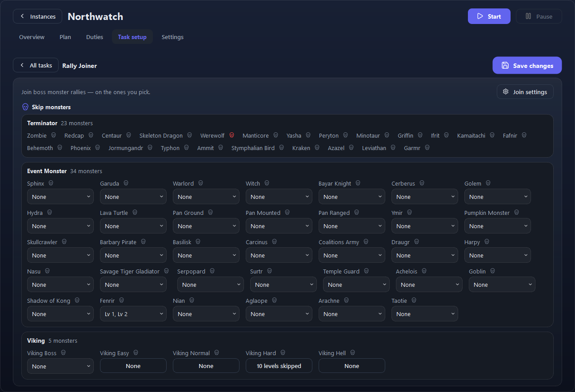Open the Sphinx level dropdown
The height and width of the screenshot is (392, 575).
[60, 197]
